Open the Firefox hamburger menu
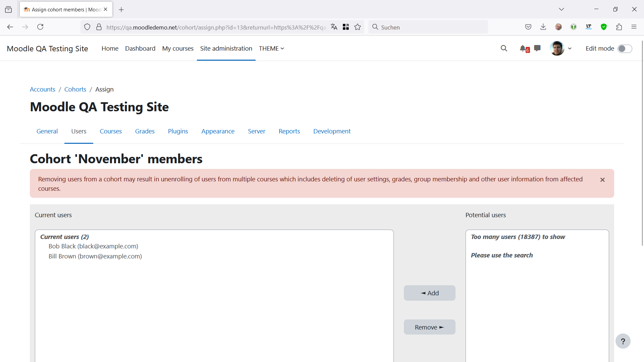The width and height of the screenshot is (644, 362). (x=634, y=27)
